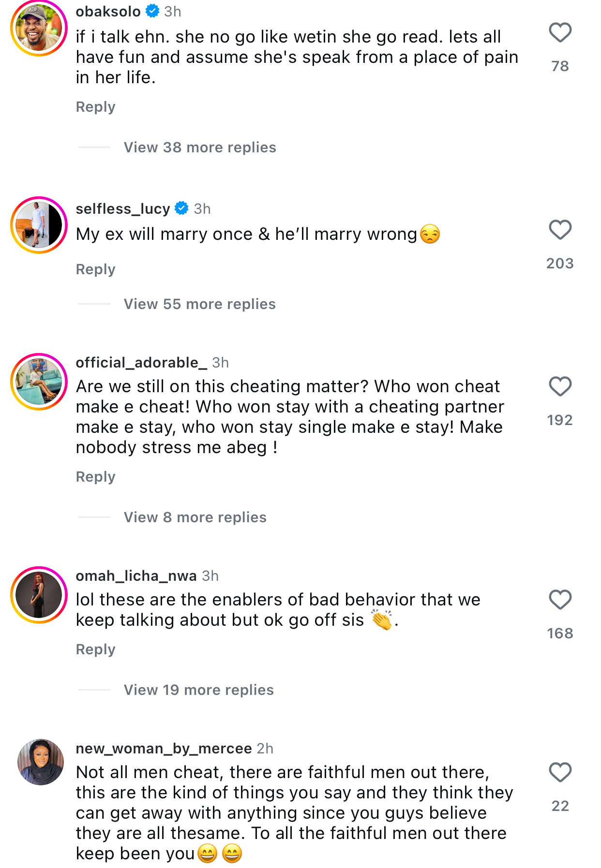
Task: Tap the heart on selfless_lucy's comment
Action: (x=560, y=230)
